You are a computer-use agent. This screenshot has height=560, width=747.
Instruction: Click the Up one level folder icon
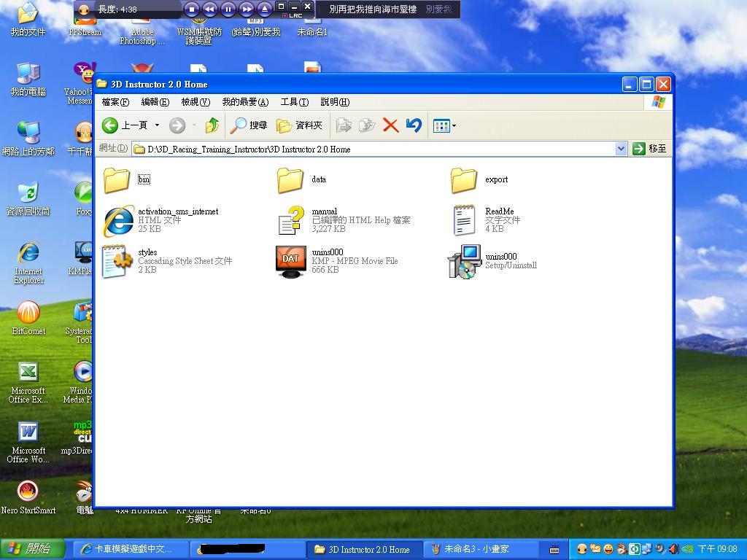click(212, 125)
